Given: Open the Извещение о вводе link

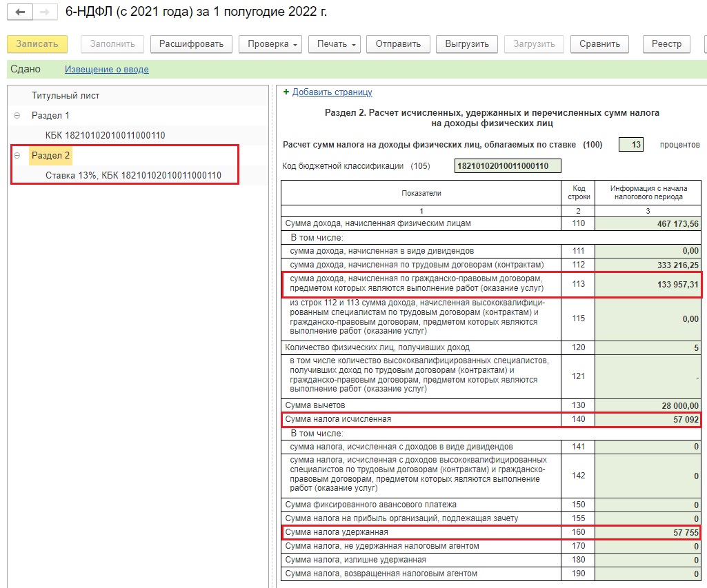Looking at the screenshot, I should click(106, 70).
